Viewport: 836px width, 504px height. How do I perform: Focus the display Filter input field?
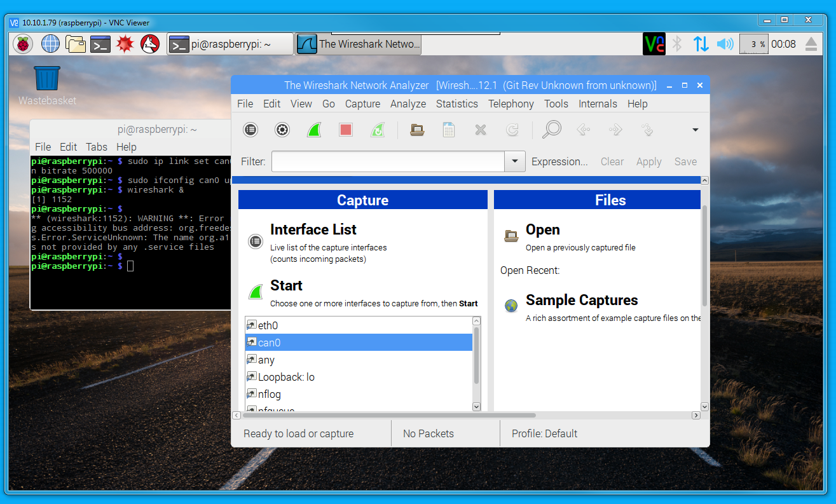pyautogui.click(x=388, y=161)
